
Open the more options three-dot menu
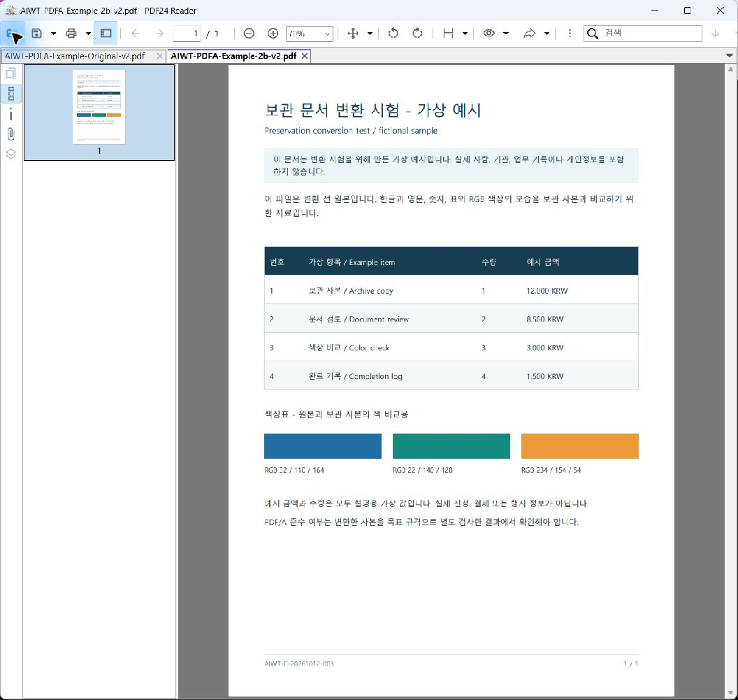click(x=570, y=34)
